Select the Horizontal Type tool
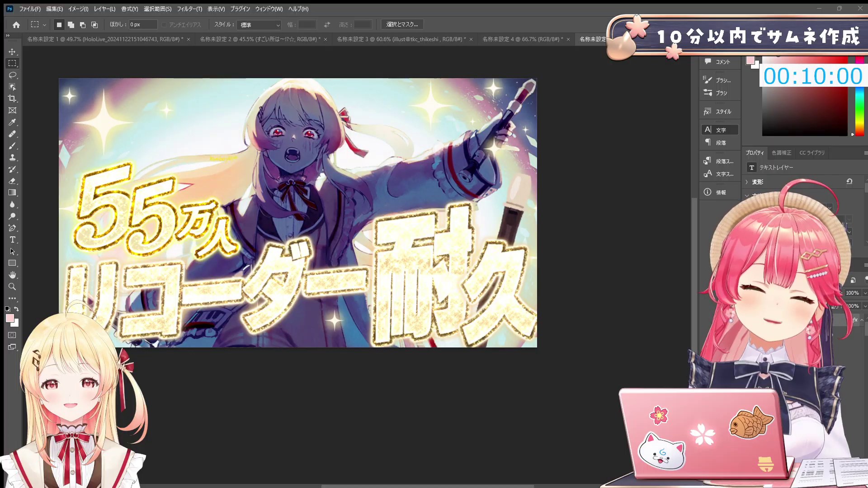Viewport: 868px width, 488px height. [12, 239]
